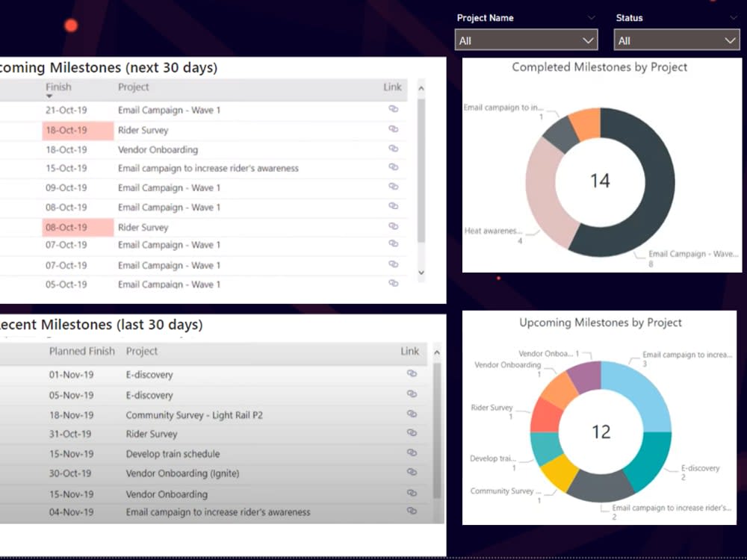The image size is (747, 560).
Task: Select teal E-discovery segment in Upcoming donut
Action: pos(651,460)
